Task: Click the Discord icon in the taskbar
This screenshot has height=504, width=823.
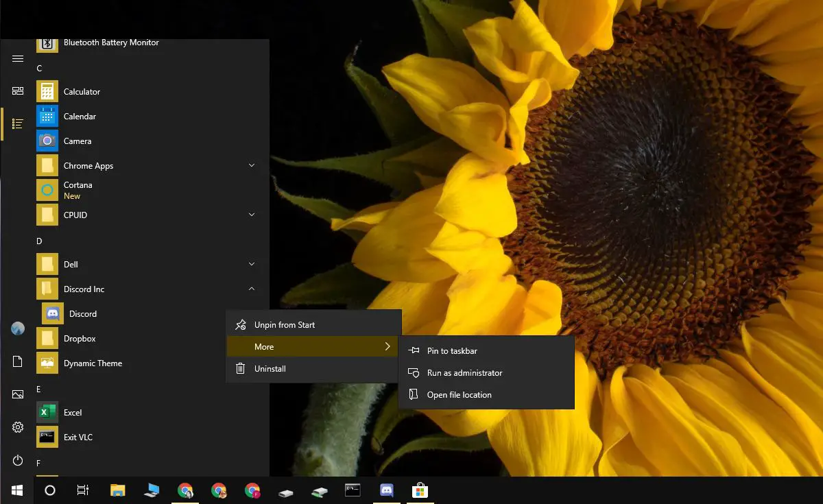Action: tap(386, 490)
